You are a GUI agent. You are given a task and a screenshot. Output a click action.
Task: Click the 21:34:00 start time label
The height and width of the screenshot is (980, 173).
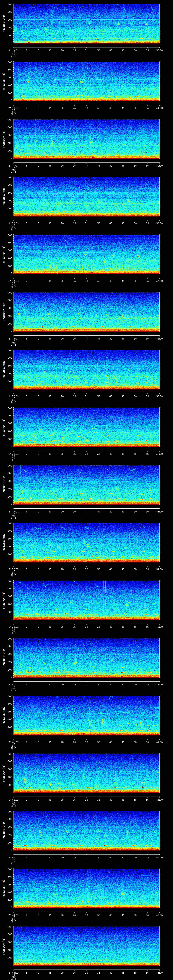13,339
